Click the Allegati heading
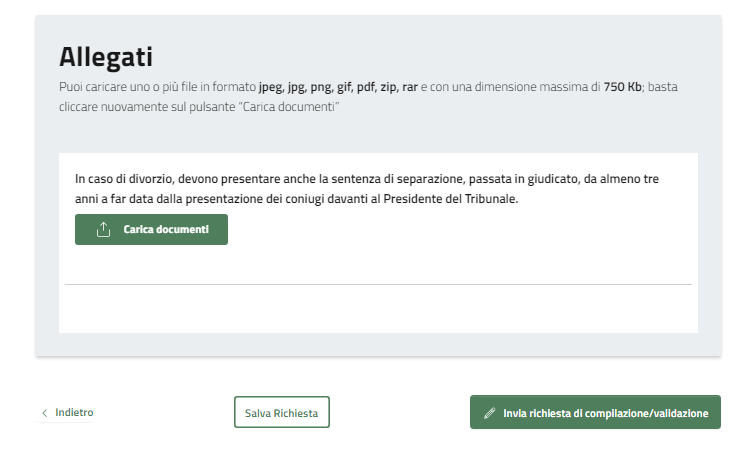 (105, 57)
